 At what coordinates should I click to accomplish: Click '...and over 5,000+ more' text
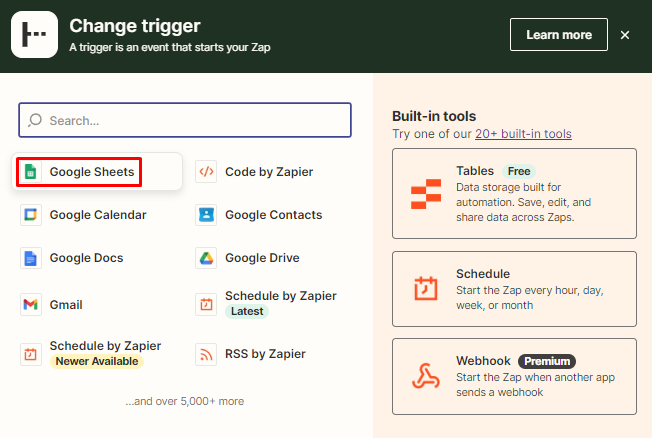pyautogui.click(x=185, y=401)
